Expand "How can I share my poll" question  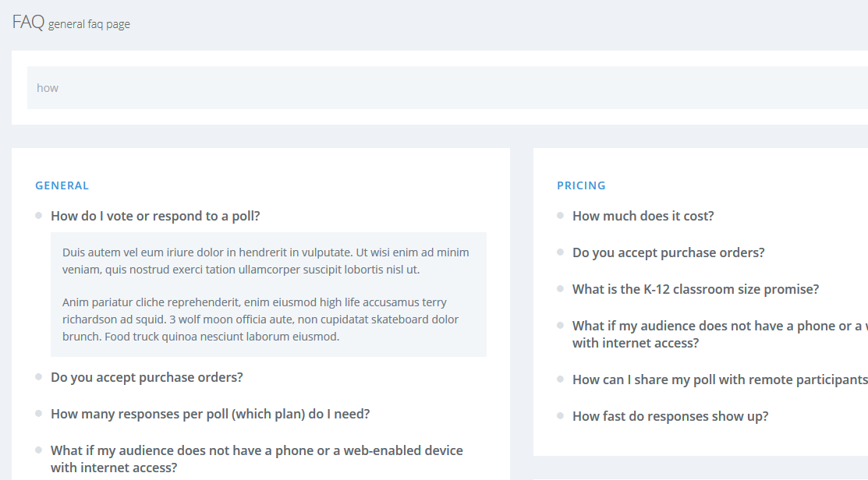coord(719,379)
